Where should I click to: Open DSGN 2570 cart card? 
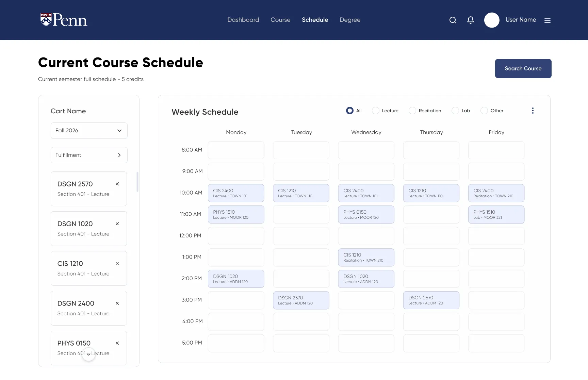[x=89, y=189]
